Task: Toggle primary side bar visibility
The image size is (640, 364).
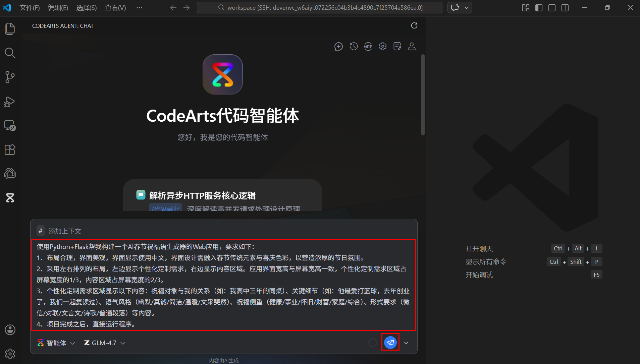Action: click(x=539, y=8)
